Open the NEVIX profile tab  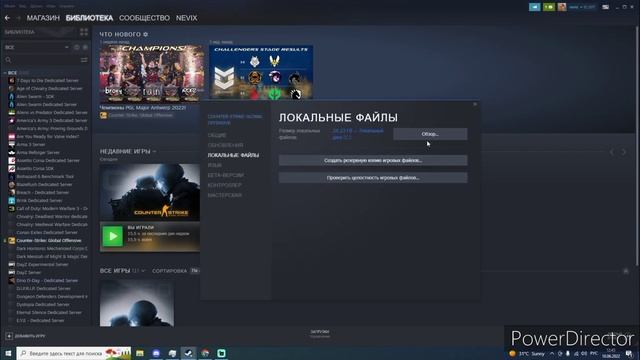click(x=187, y=18)
